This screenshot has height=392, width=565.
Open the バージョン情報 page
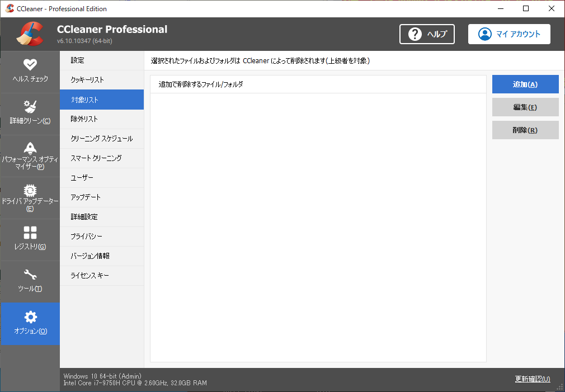[102, 256]
